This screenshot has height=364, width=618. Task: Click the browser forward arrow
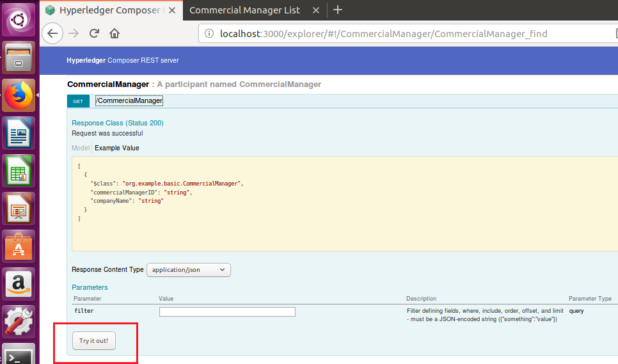(74, 33)
